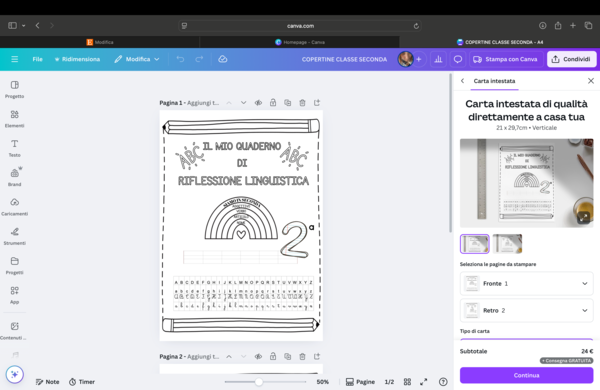Open the comments speech bubble

(x=458, y=59)
